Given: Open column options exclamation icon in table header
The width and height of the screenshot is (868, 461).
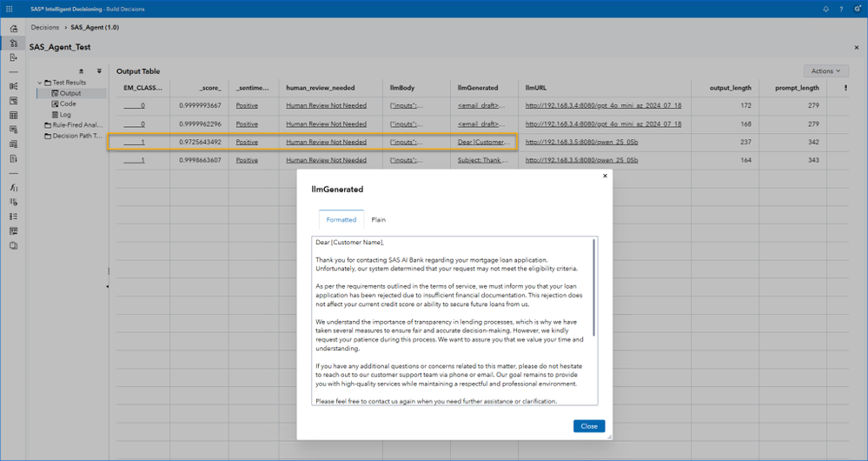Looking at the screenshot, I should tap(845, 88).
